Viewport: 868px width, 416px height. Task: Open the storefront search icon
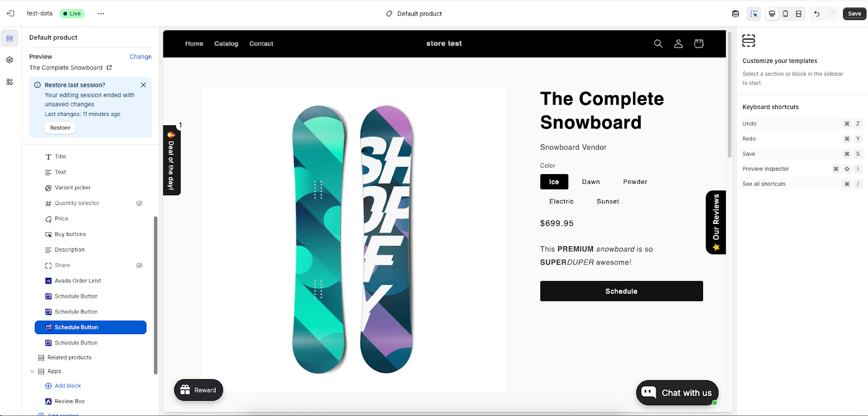pos(658,43)
